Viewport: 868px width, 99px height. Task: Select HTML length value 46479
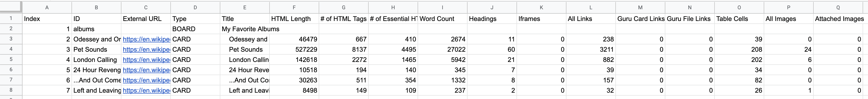(x=294, y=39)
